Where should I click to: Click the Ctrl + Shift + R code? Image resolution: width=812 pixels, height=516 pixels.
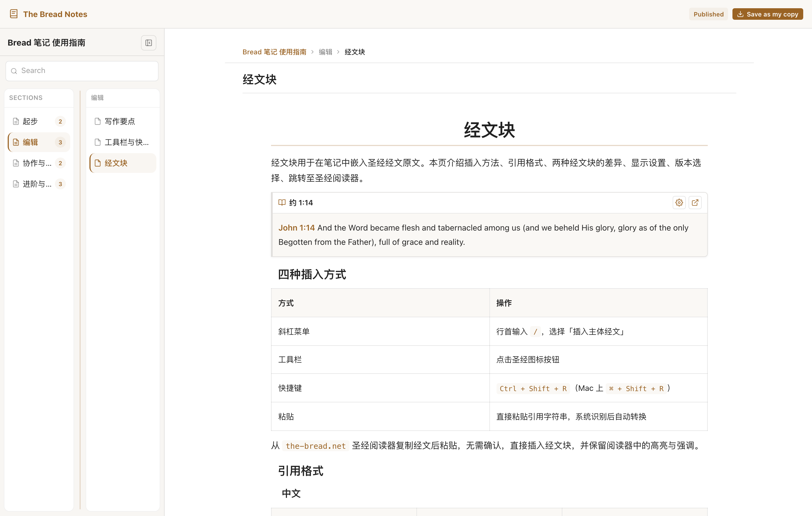coord(533,388)
